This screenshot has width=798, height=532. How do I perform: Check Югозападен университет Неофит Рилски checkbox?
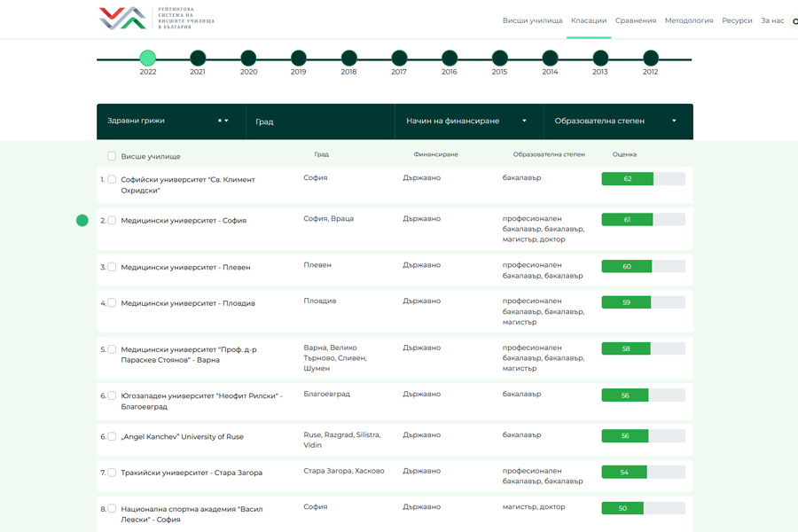pos(112,395)
